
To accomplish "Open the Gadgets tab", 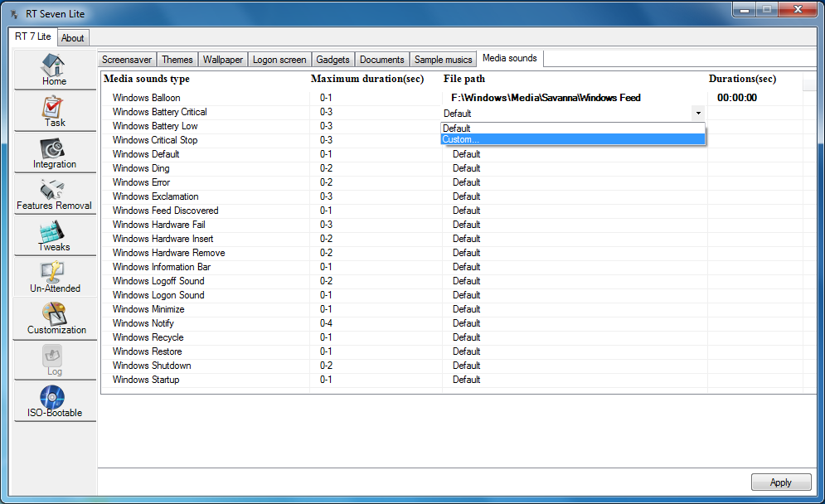I will [x=332, y=60].
